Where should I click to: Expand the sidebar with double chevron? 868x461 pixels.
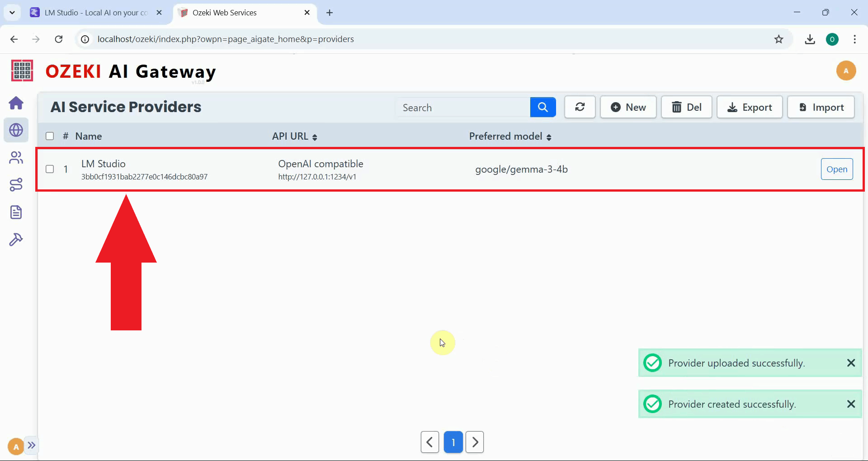point(31,445)
